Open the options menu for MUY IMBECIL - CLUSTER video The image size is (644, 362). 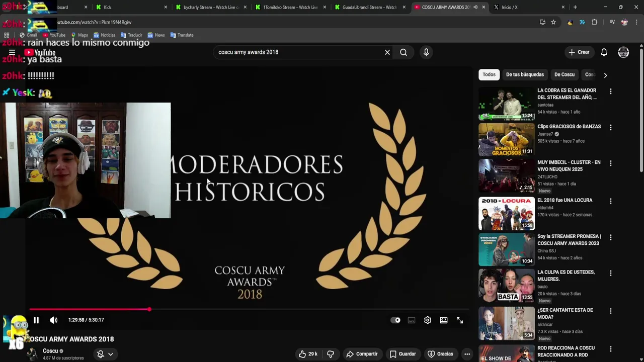(x=611, y=163)
